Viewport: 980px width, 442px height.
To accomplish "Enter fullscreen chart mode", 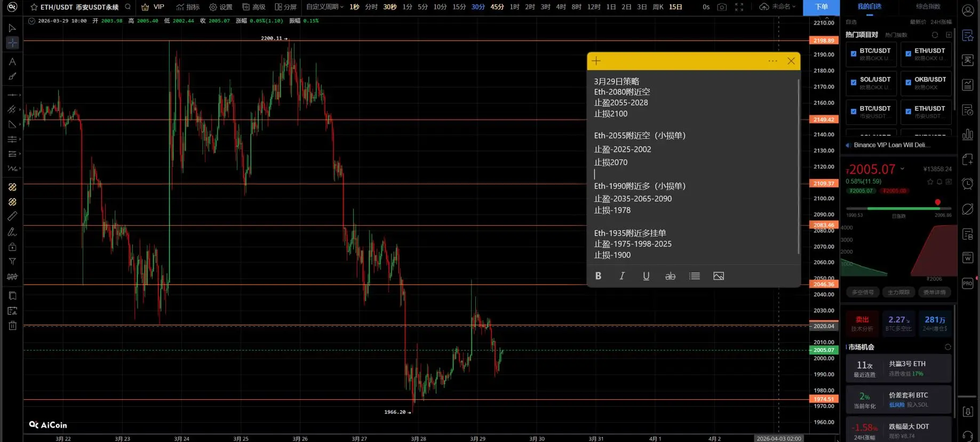I will 739,7.
